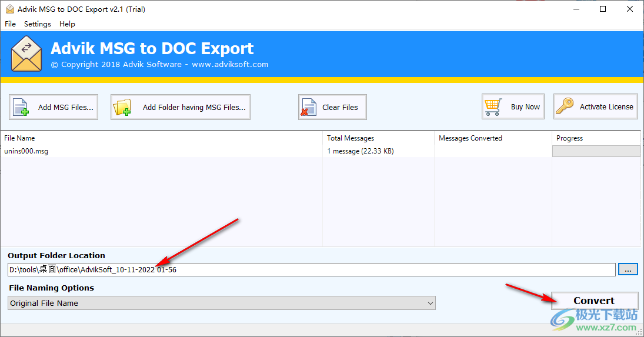
Task: Click the Advik envelope logo in banner
Action: (26, 54)
